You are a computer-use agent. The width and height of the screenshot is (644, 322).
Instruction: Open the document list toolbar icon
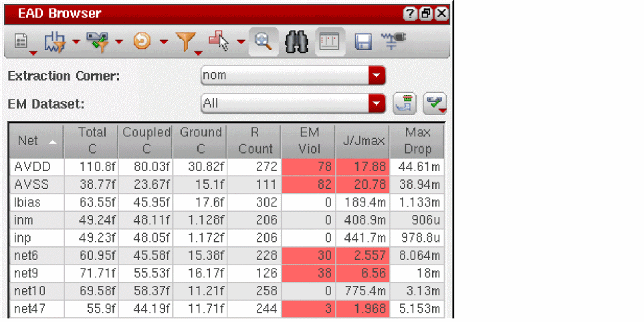[21, 42]
